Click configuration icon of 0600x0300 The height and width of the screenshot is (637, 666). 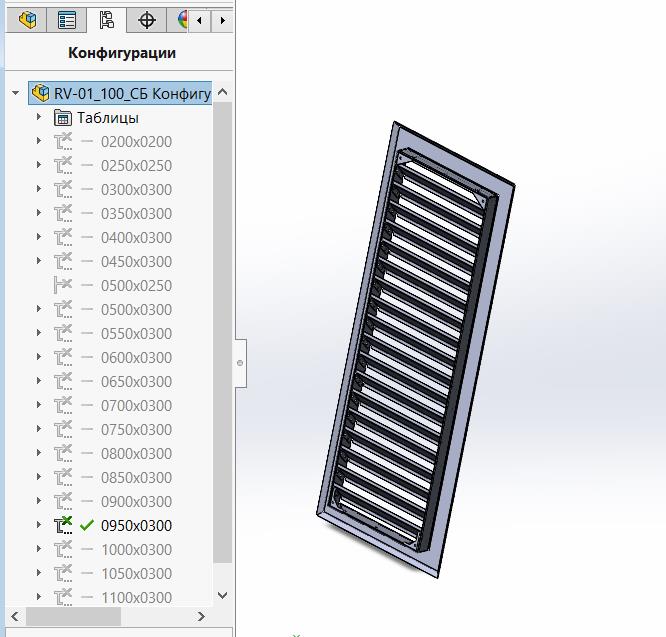pyautogui.click(x=63, y=357)
